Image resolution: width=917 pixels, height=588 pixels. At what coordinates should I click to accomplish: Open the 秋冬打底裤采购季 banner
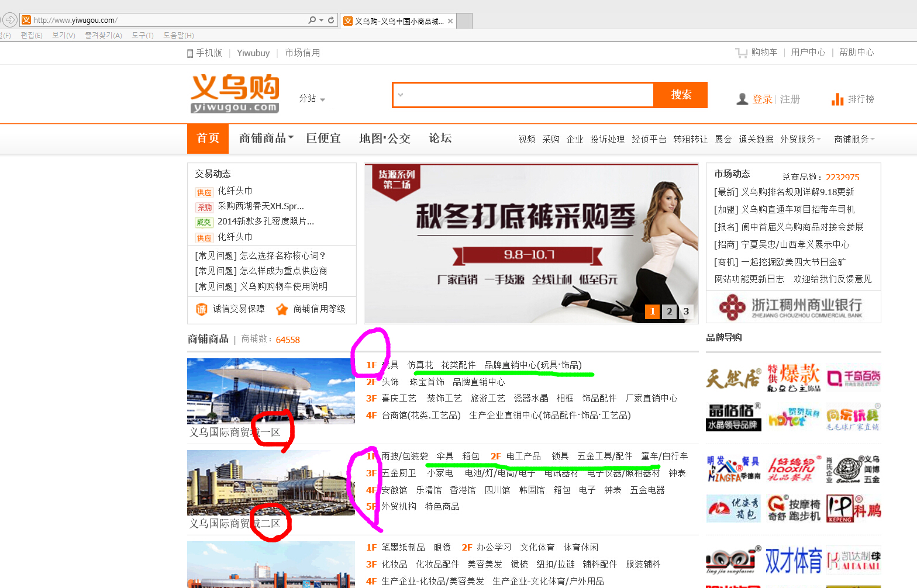click(531, 243)
